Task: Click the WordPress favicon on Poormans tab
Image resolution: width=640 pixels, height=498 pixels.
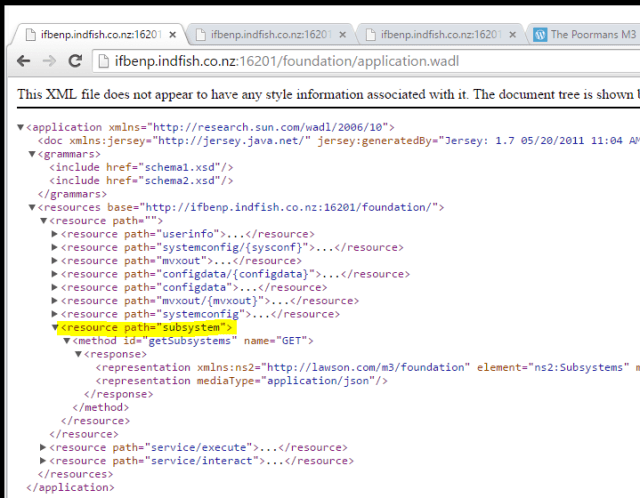Action: (542, 34)
